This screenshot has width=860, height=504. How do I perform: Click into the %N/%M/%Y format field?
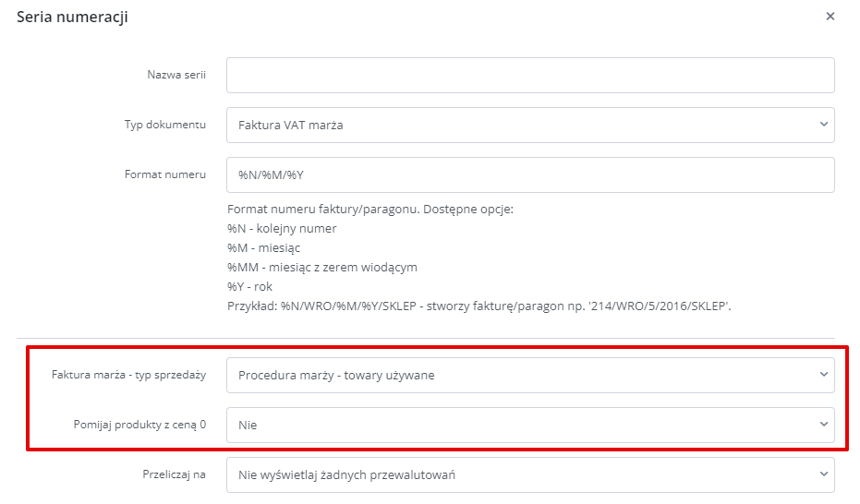[530, 174]
